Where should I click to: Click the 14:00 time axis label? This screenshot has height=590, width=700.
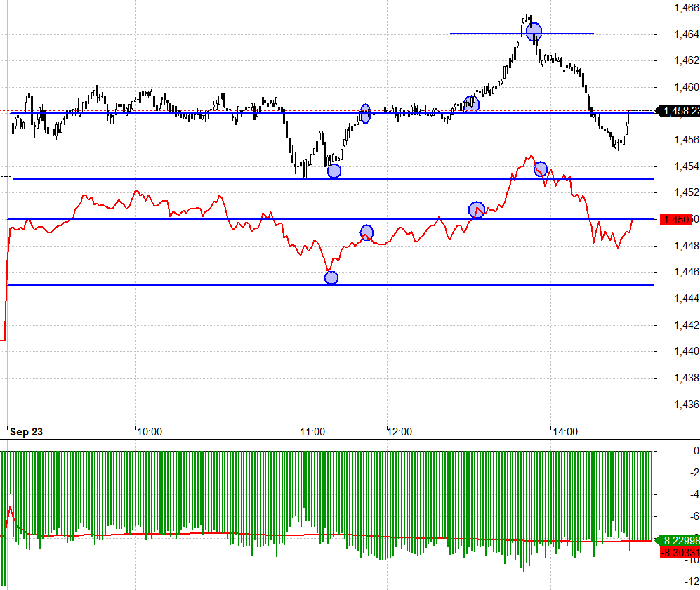coord(565,432)
